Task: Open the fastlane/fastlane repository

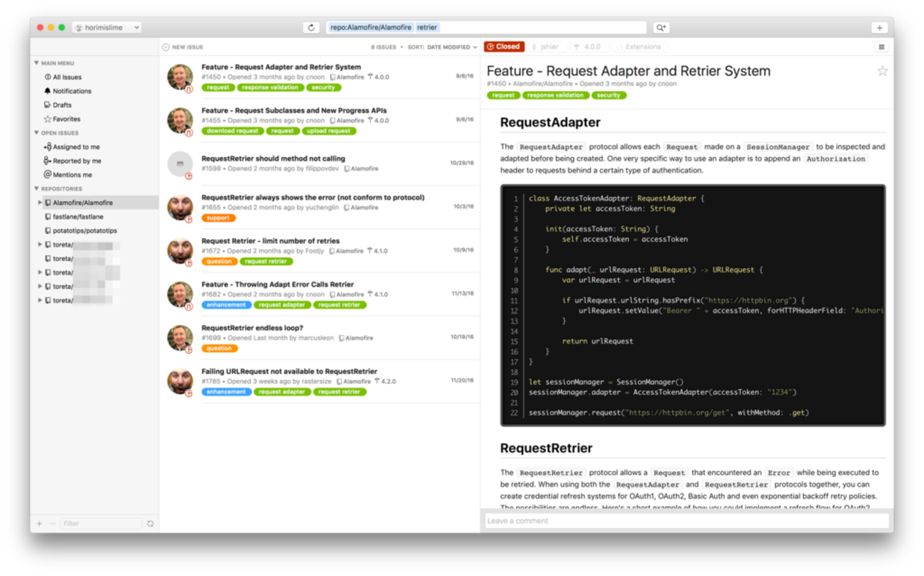Action: point(77,217)
